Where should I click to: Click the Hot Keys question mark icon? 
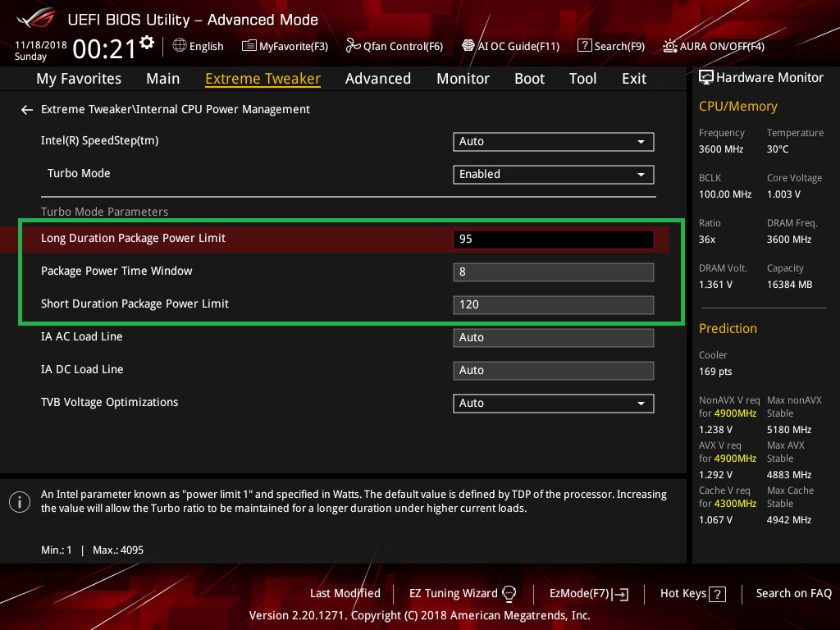717,594
